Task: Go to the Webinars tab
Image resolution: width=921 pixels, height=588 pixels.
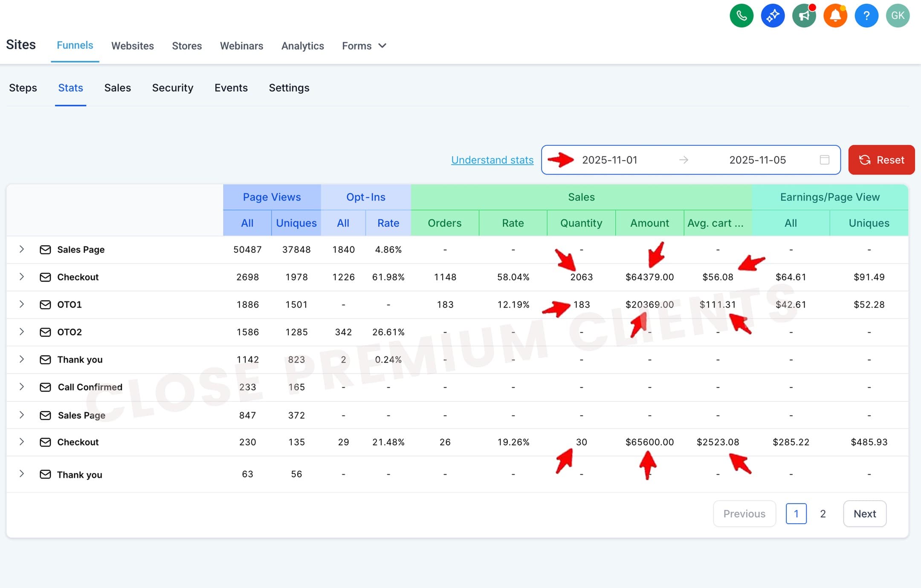Action: point(241,46)
